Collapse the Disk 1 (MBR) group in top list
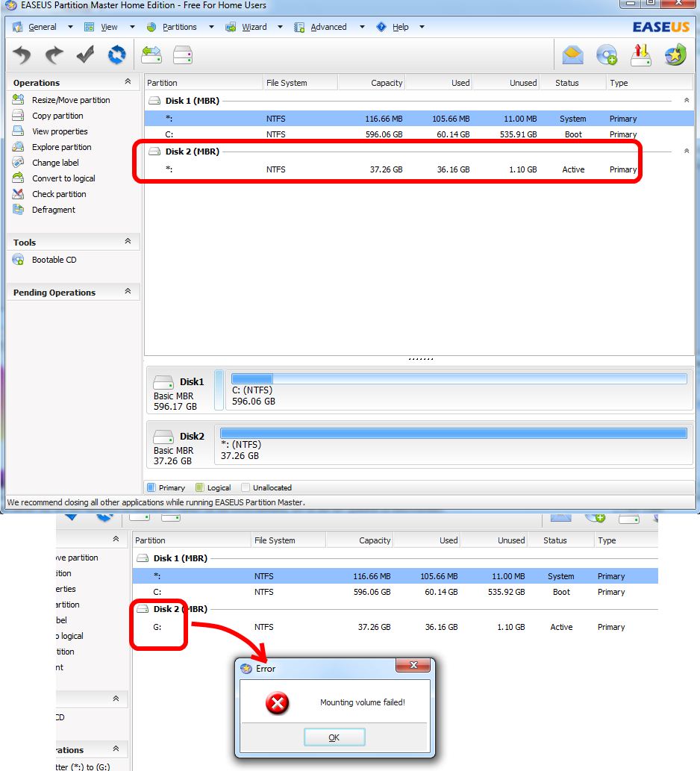The image size is (700, 771). 687,100
